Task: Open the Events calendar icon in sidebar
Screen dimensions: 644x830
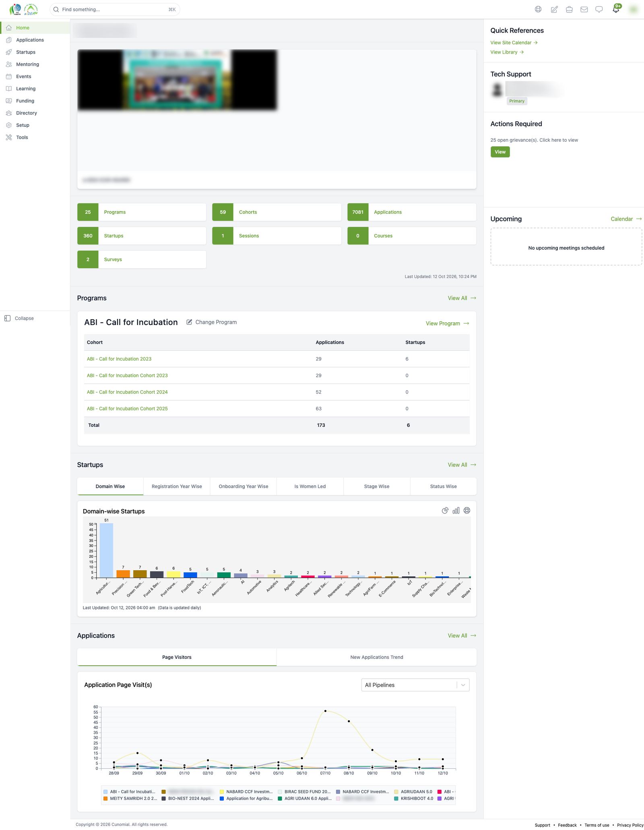Action: pos(9,77)
